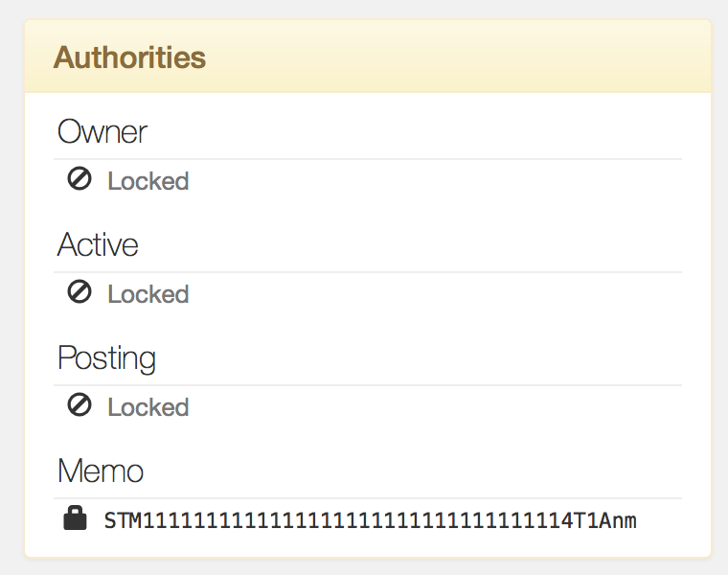Click the banned icon under Active
This screenshot has height=575, width=728.
pyautogui.click(x=80, y=291)
